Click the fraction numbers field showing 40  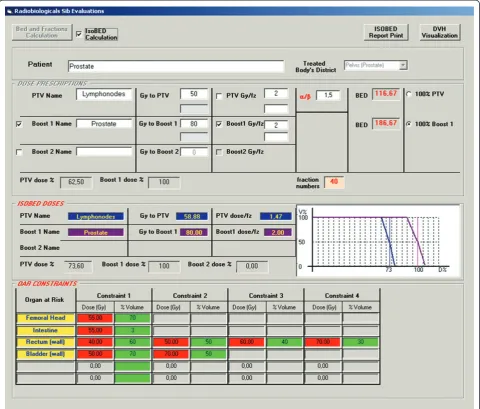[x=334, y=182]
